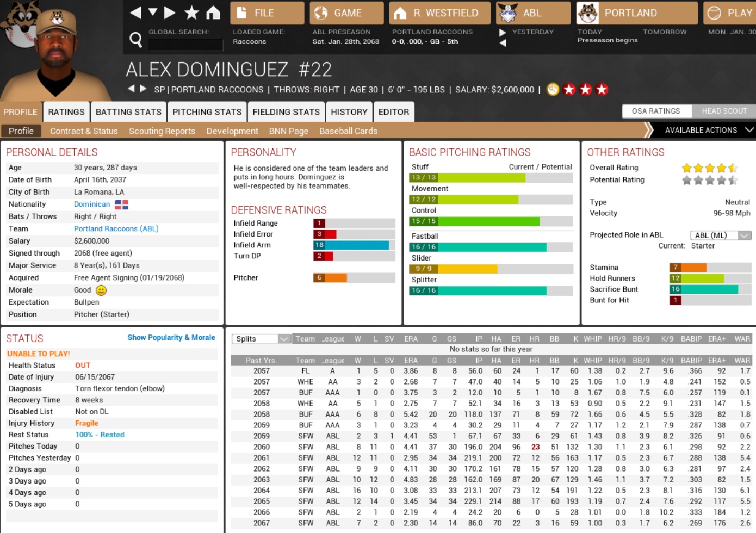756x533 pixels.
Task: Click the home icon in top navigation
Action: coord(213,13)
